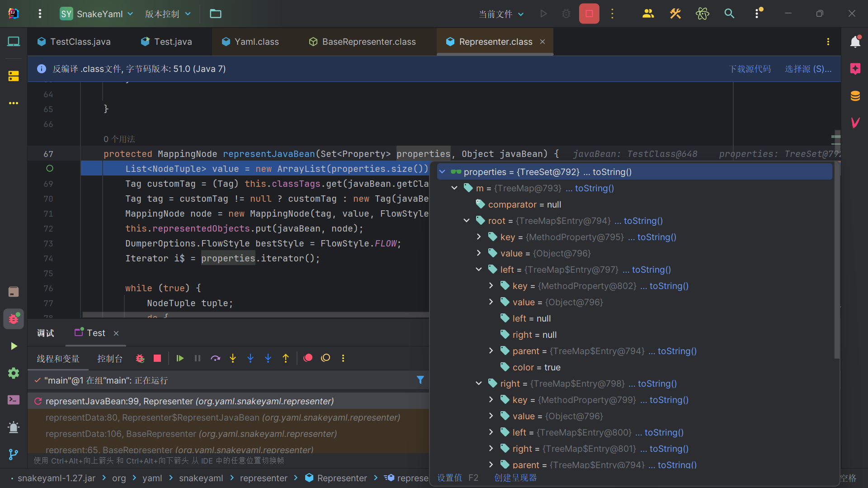Image resolution: width=868 pixels, height=488 pixels.
Task: Collapse the properties TreeSet@792 node
Action: click(442, 172)
